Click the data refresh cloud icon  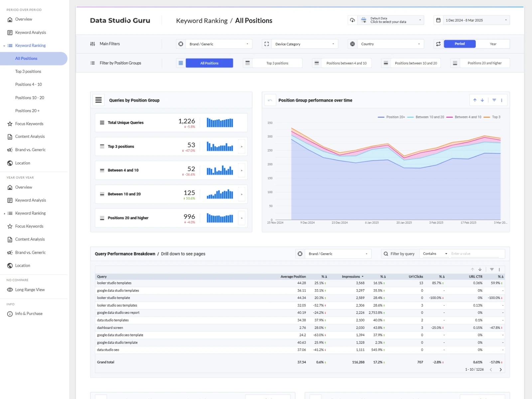pyautogui.click(x=352, y=20)
